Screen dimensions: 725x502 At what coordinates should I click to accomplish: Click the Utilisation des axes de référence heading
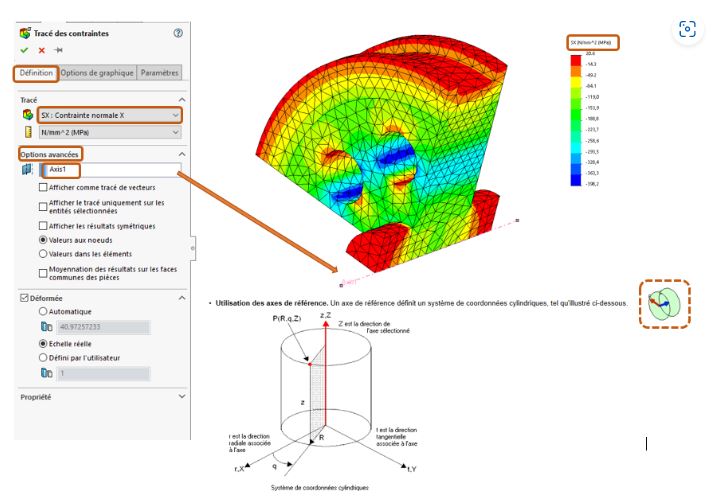click(x=272, y=303)
